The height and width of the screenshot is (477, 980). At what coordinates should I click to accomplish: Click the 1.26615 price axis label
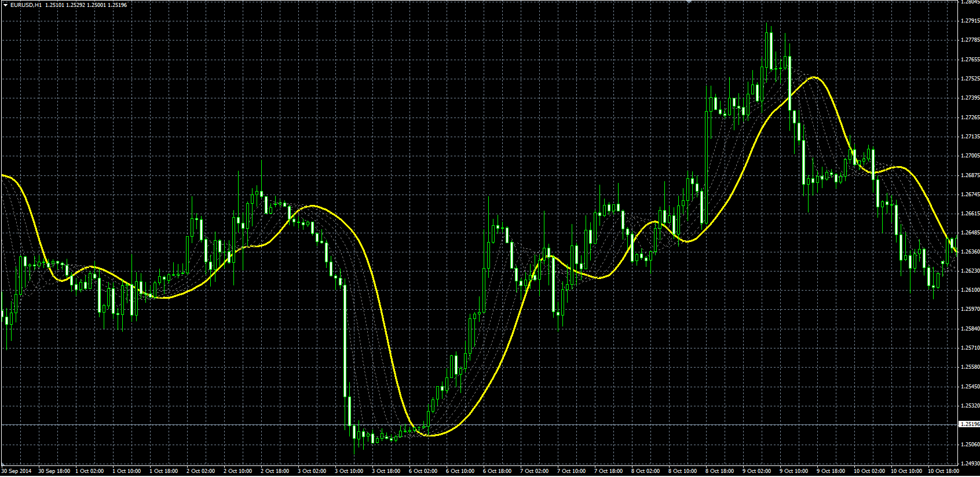970,214
